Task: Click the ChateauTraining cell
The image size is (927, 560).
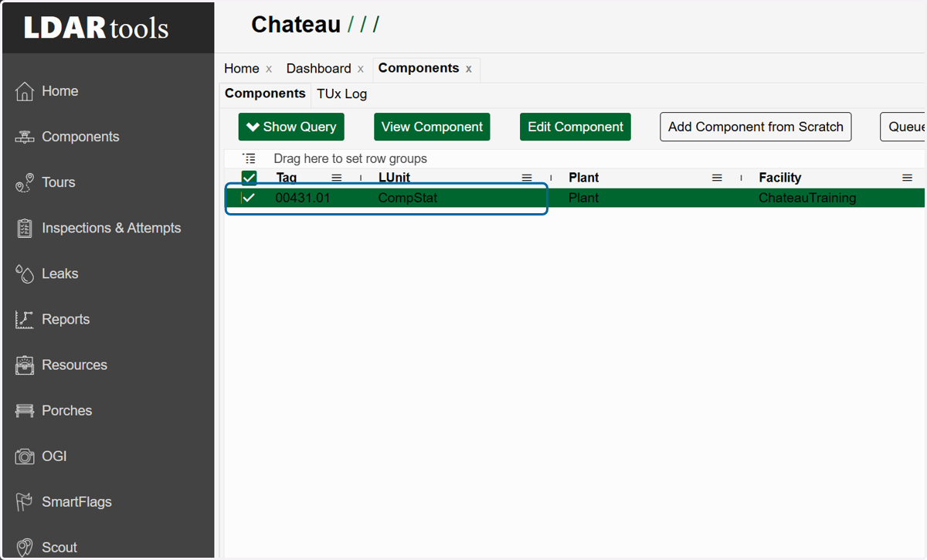Action: tap(807, 198)
